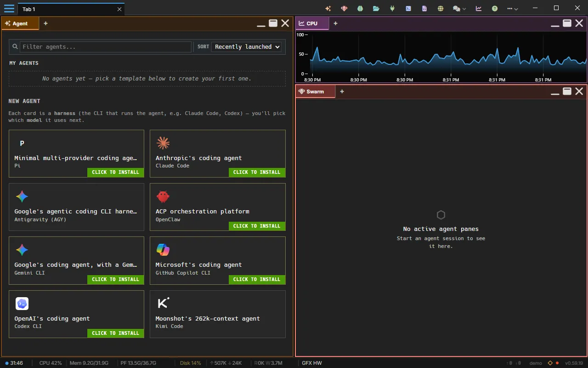The image size is (588, 368).
Task: Click the purple code file icon
Action: (x=424, y=9)
